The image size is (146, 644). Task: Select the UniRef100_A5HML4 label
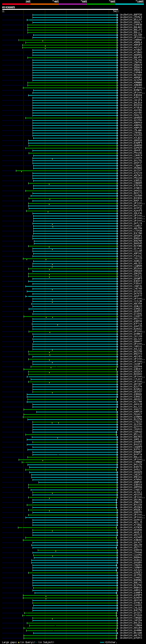click(131, 42)
